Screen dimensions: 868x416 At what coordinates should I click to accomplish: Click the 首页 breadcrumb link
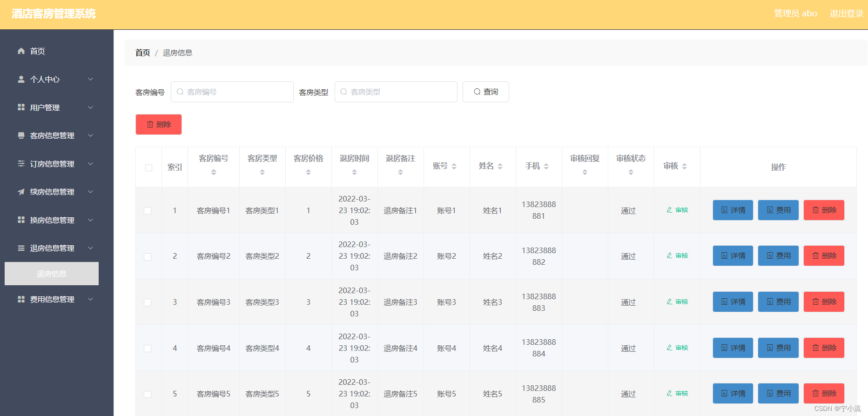(x=142, y=53)
